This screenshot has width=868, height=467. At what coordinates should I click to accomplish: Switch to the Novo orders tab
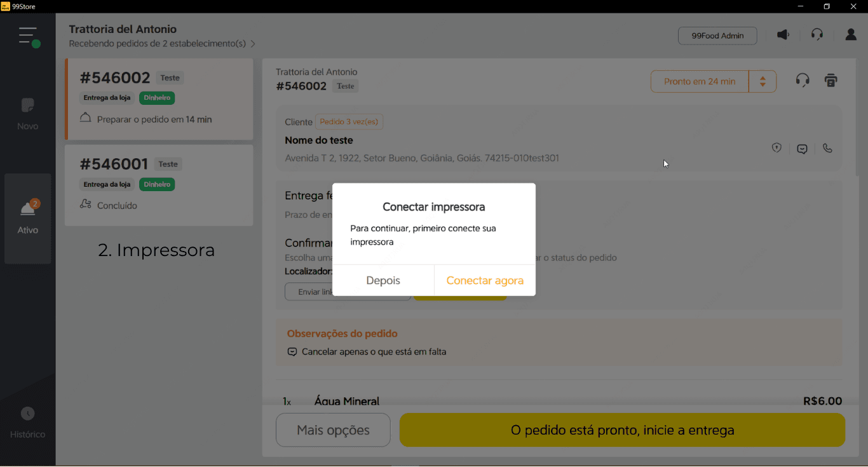(x=27, y=114)
